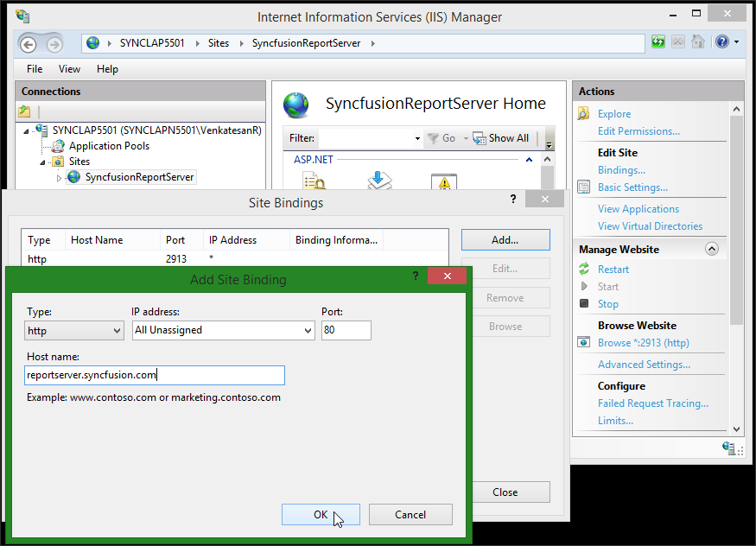Click the IIS Manager title bar app icon
756x546 pixels.
pyautogui.click(x=22, y=16)
